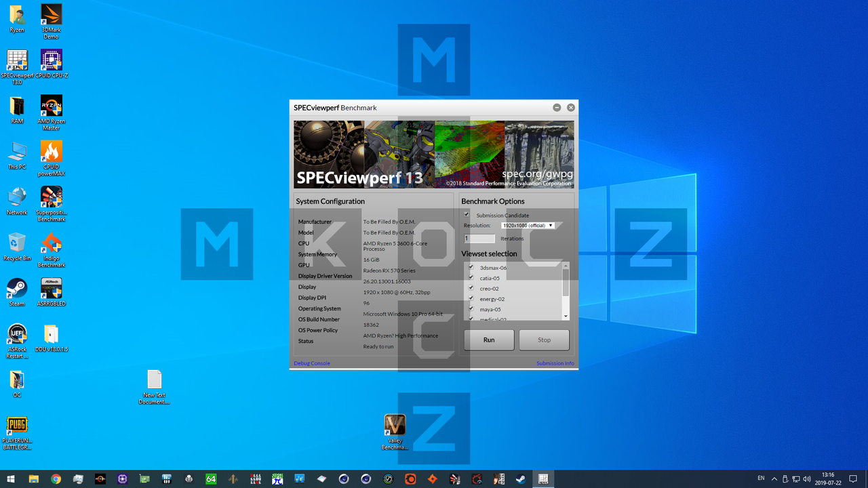Click the active SPECviewperf taskbar button

point(543,479)
